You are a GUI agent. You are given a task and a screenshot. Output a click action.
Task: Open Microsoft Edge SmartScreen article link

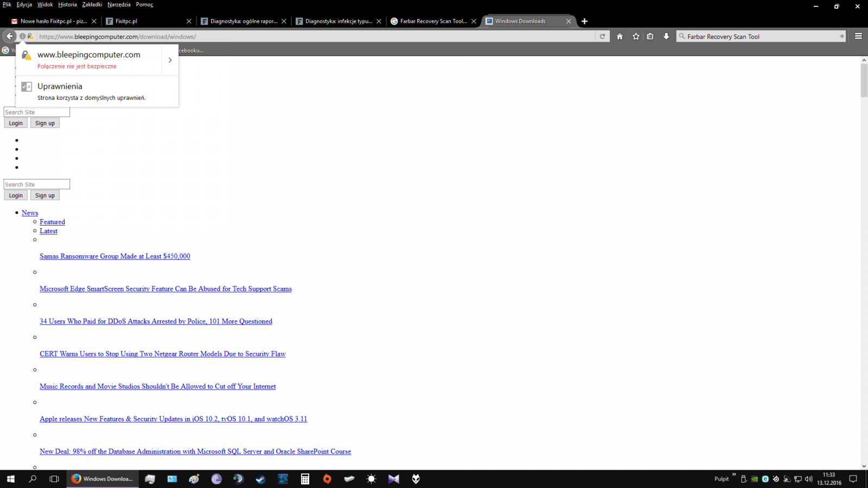[x=165, y=288]
